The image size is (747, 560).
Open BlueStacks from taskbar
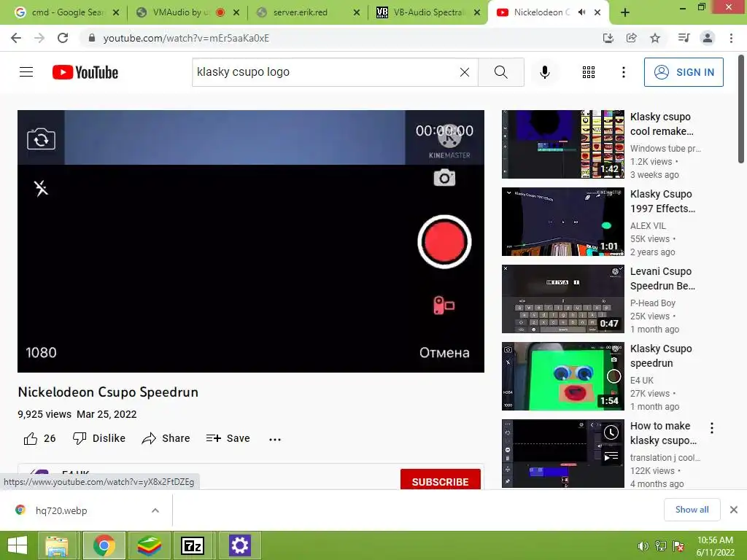tap(149, 545)
